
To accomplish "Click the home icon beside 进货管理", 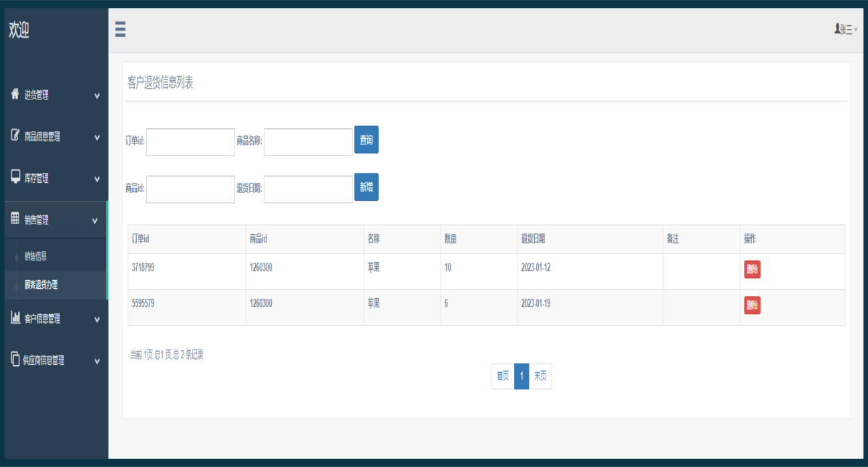I will (15, 94).
